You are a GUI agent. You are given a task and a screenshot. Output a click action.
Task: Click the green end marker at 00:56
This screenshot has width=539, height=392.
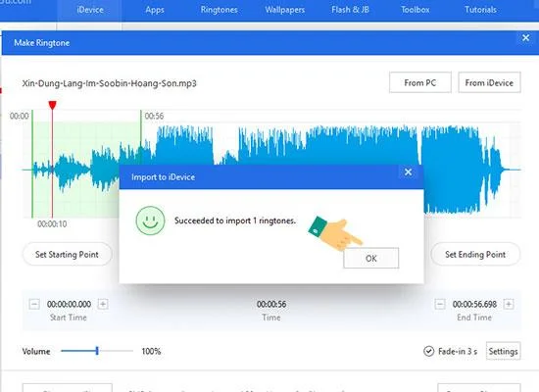click(141, 137)
